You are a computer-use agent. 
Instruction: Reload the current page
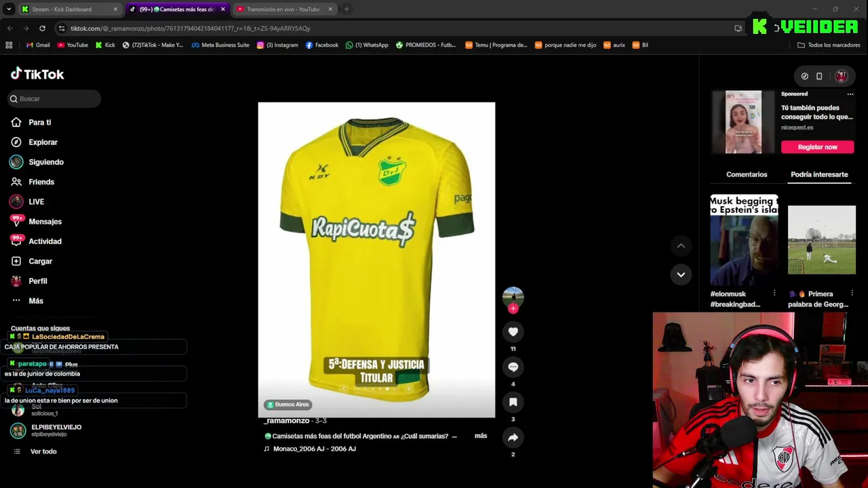pyautogui.click(x=42, y=28)
